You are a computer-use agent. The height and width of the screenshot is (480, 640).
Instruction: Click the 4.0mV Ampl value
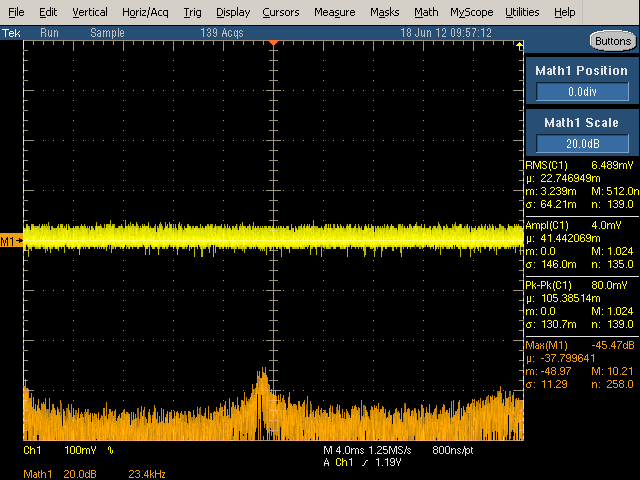tap(606, 225)
